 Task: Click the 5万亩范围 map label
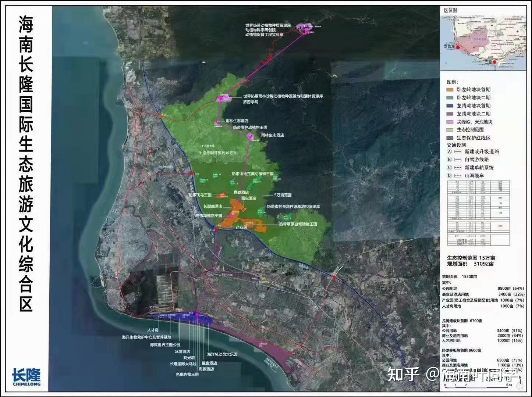pos(283,195)
